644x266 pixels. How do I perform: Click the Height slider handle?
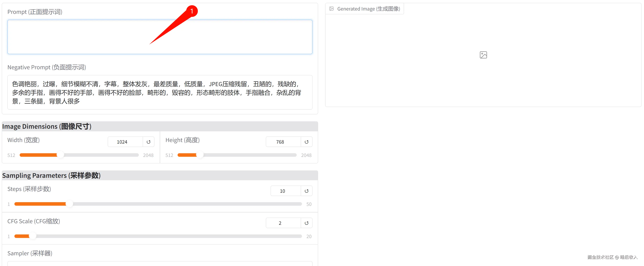(x=200, y=155)
